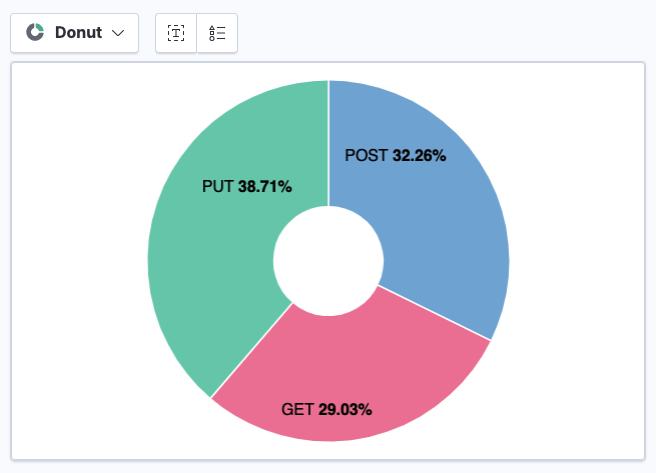This screenshot has width=656, height=473.
Task: Click the white donut hole center
Action: pos(328,260)
